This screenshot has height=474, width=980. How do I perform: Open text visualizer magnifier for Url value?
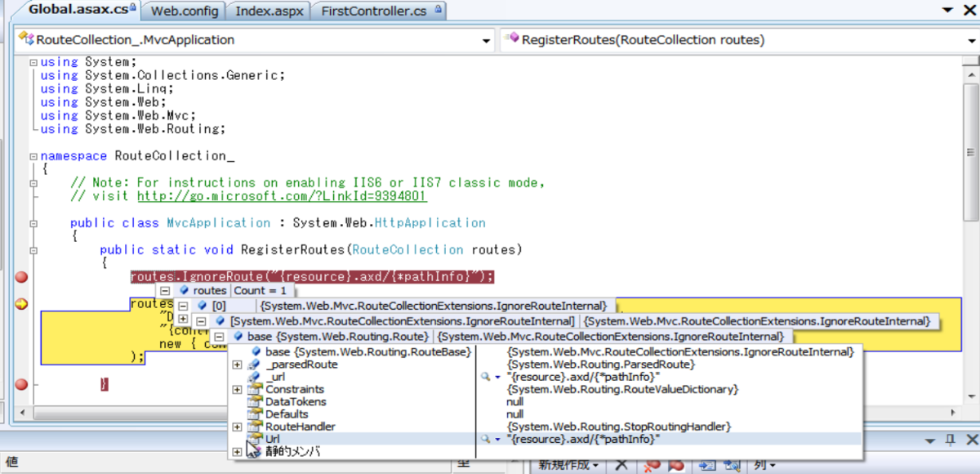485,440
